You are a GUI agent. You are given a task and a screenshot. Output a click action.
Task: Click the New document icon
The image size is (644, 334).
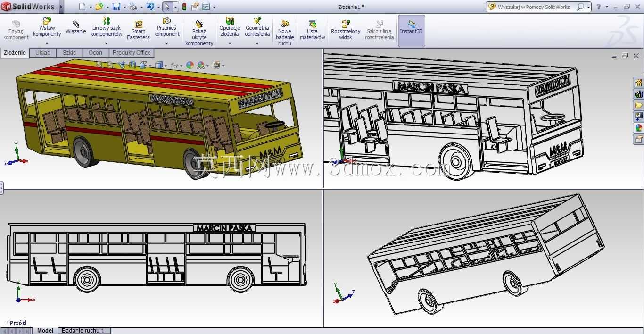[82, 7]
